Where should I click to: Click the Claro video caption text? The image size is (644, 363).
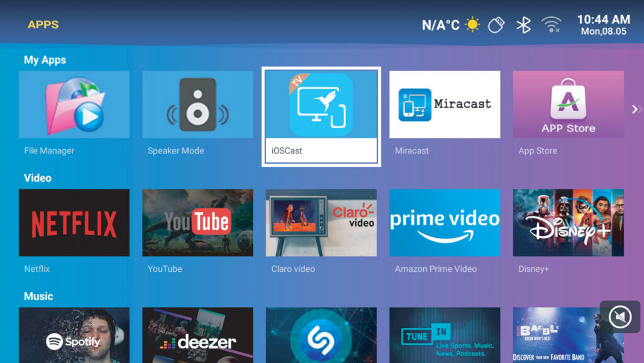tap(293, 269)
